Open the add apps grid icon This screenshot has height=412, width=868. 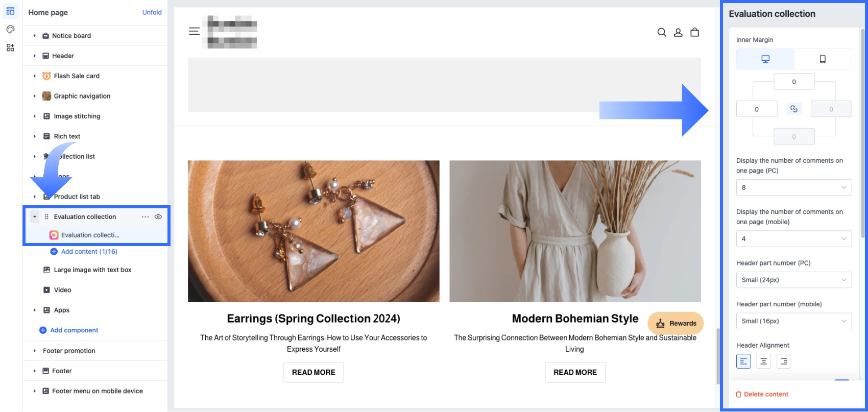point(10,47)
